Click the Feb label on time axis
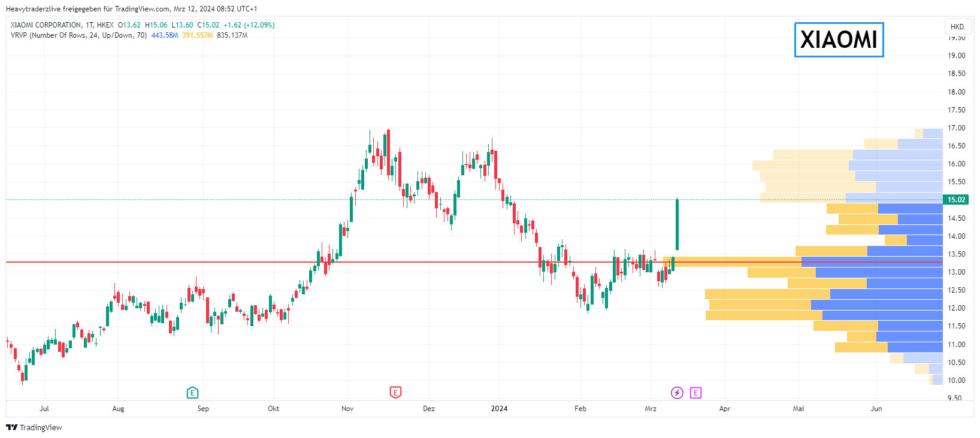The width and height of the screenshot is (980, 438). click(x=580, y=409)
